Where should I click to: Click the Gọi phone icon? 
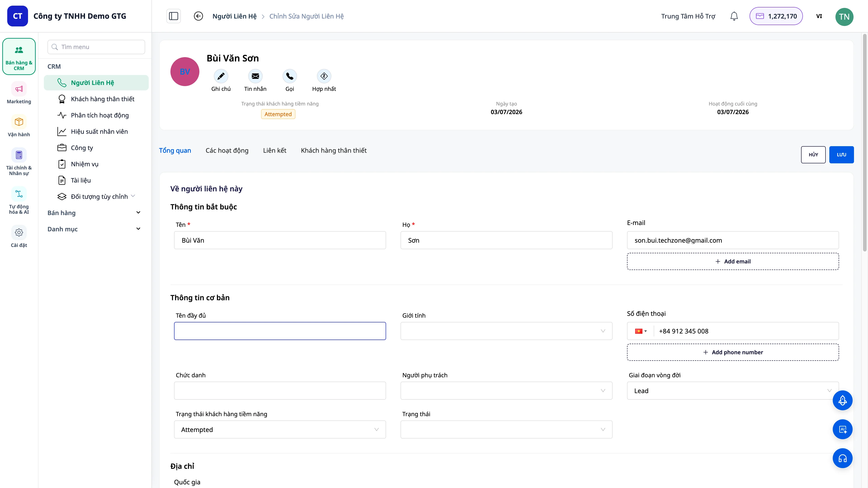click(289, 76)
